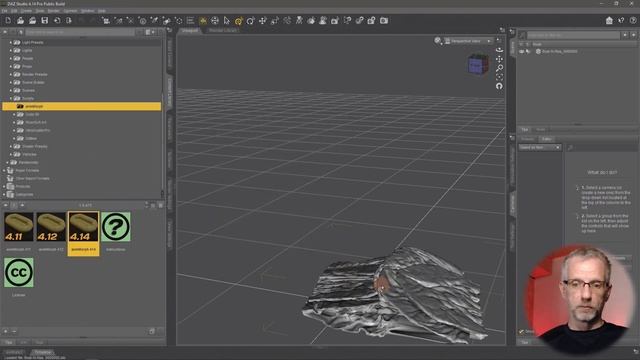Open the 4.11 script thumbnail
The height and width of the screenshot is (360, 640).
[x=19, y=227]
